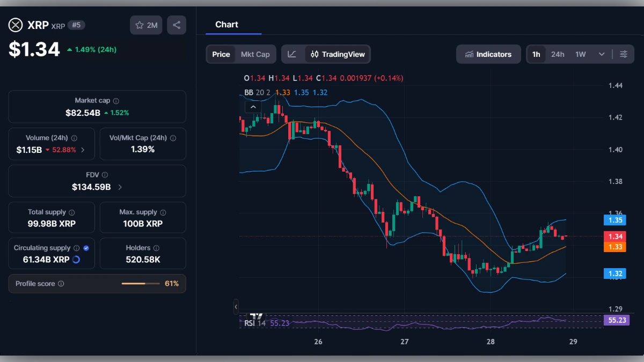Show Market cap info tooltip icon
This screenshot has height=362, width=644.
click(x=116, y=101)
